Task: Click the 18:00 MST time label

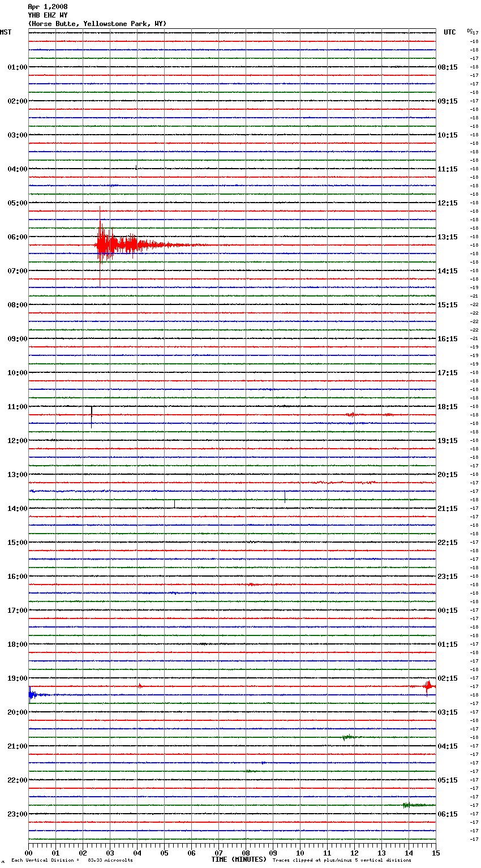Action: (x=18, y=644)
